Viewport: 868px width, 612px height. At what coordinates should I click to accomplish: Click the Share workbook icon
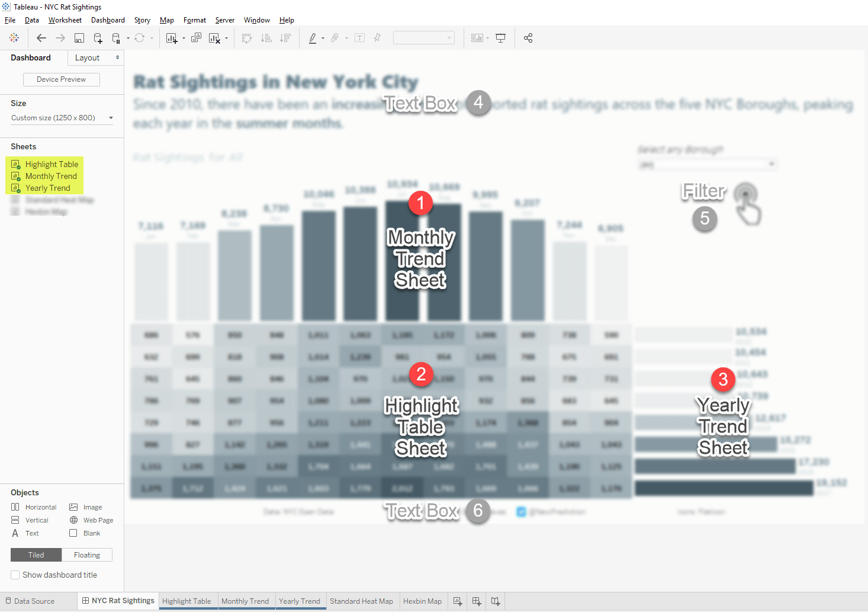click(x=528, y=37)
